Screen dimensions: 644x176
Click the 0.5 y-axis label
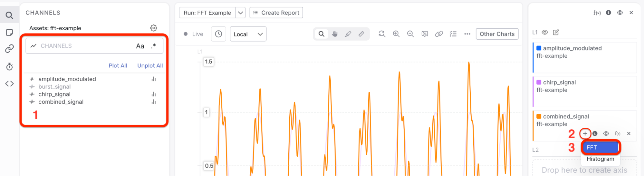(x=209, y=166)
